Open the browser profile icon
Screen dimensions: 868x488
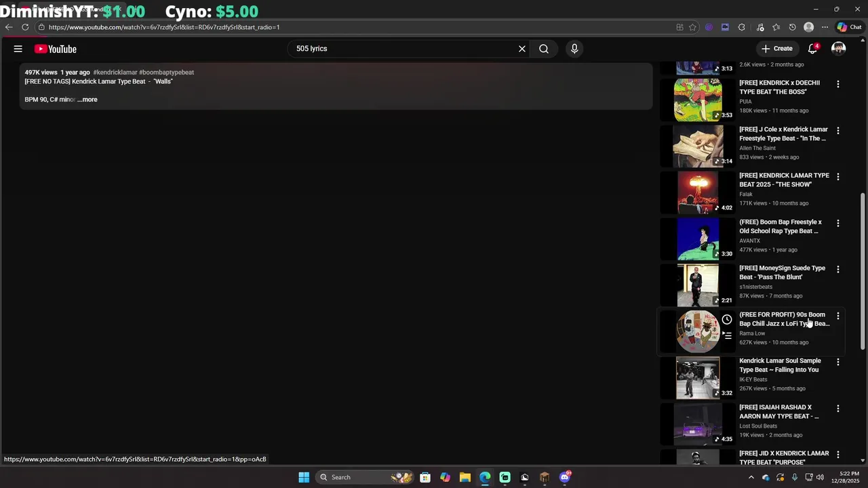pyautogui.click(x=808, y=27)
